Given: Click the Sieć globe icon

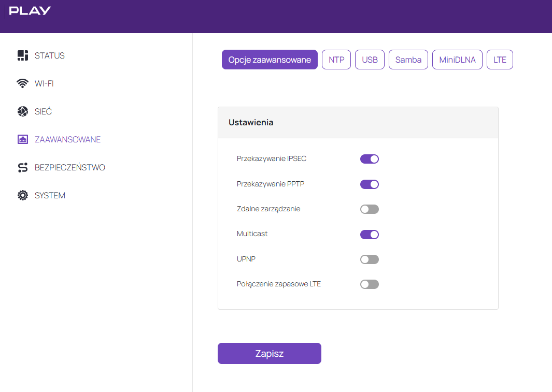Looking at the screenshot, I should [22, 111].
